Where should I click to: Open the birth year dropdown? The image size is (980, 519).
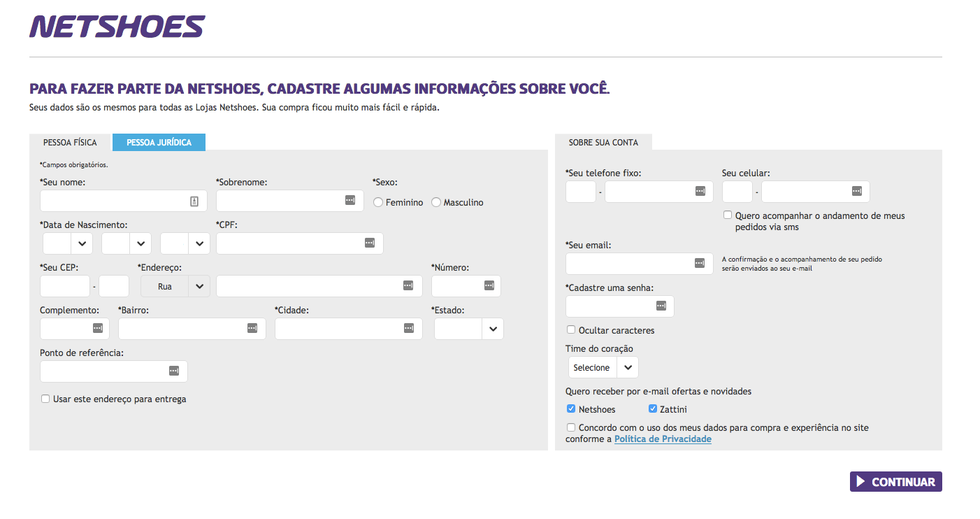pos(185,243)
